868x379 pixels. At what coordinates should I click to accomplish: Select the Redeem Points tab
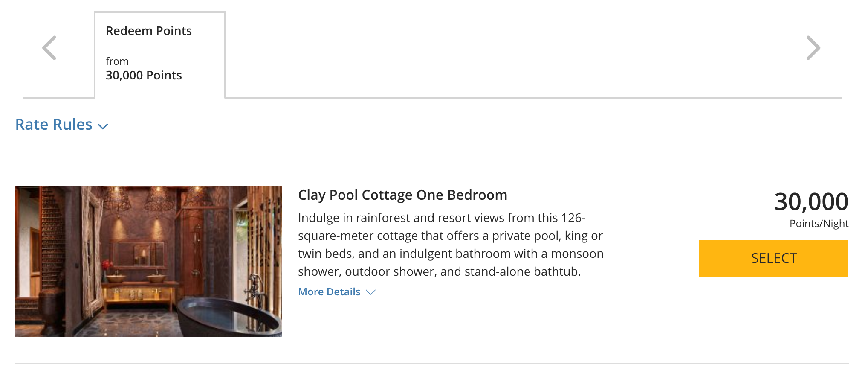tap(160, 55)
